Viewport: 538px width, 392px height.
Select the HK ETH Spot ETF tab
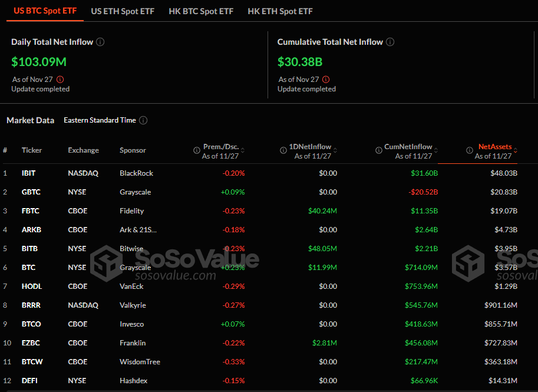click(x=280, y=11)
